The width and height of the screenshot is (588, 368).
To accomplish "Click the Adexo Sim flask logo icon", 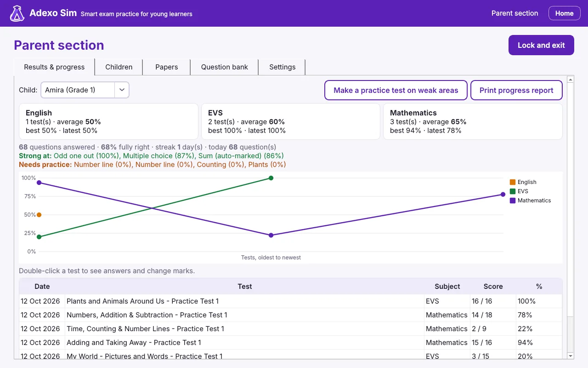I will point(17,13).
